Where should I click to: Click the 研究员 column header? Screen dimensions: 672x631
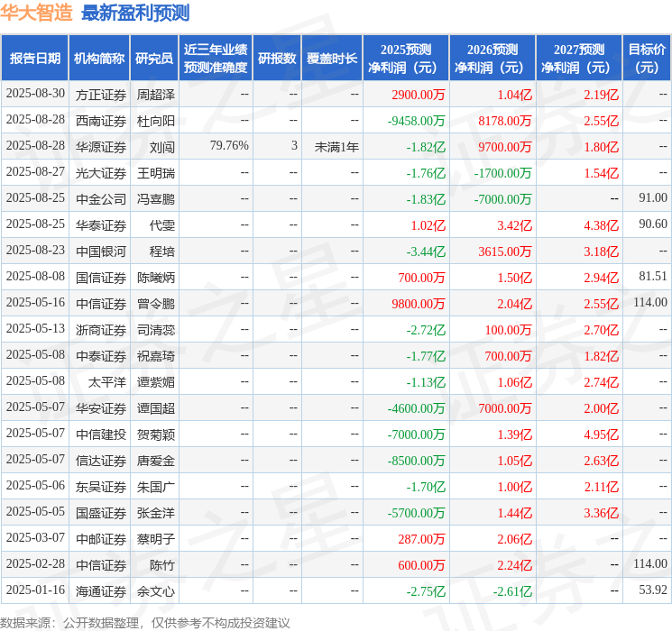pyautogui.click(x=154, y=59)
